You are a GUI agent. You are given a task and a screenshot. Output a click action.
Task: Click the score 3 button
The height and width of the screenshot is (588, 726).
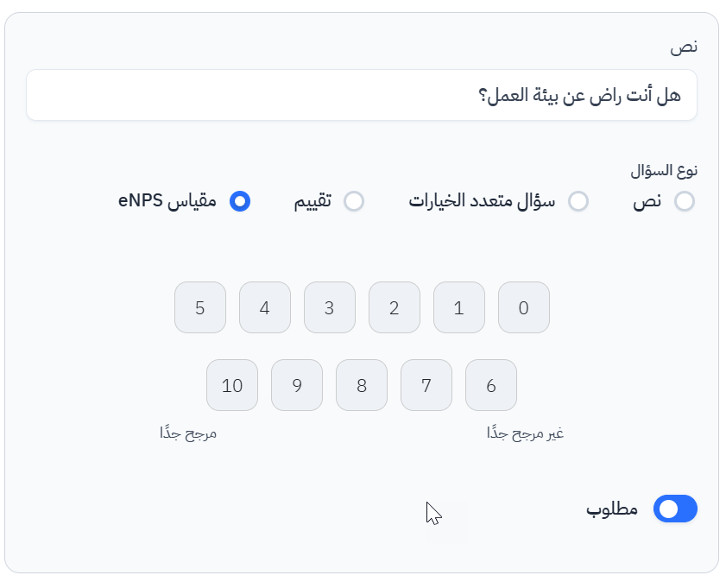[330, 307]
